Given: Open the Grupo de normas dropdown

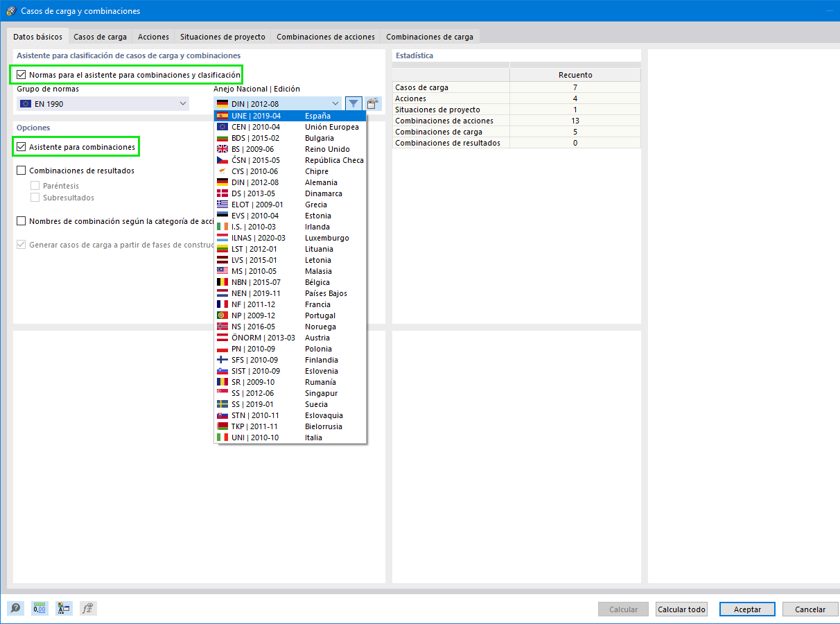Looking at the screenshot, I should click(x=183, y=103).
